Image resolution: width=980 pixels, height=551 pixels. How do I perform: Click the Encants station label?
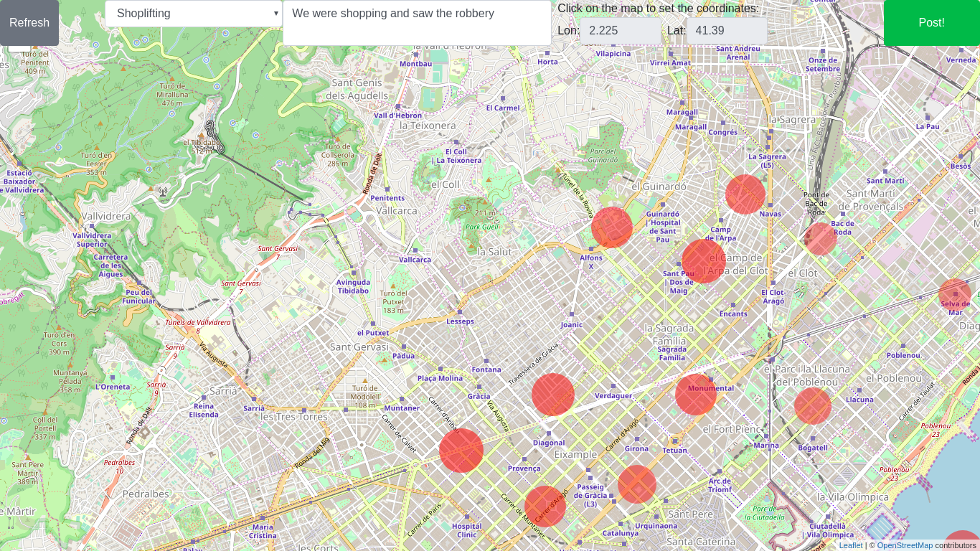(x=733, y=314)
